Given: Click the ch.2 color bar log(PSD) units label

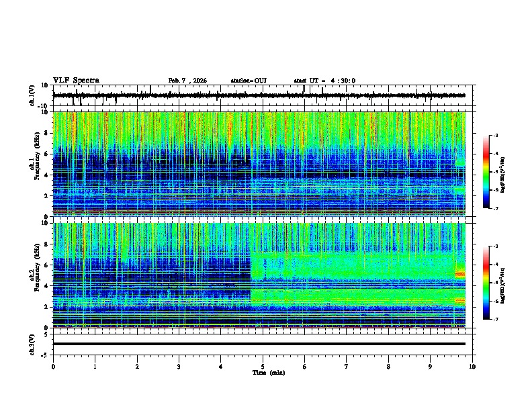Looking at the screenshot, I should 502,285.
